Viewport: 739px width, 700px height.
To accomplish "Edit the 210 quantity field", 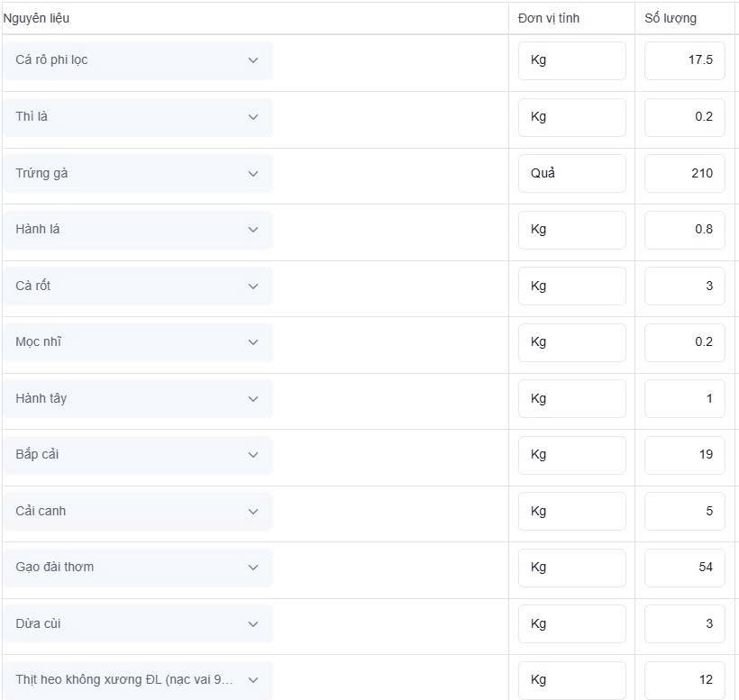I will pos(684,173).
